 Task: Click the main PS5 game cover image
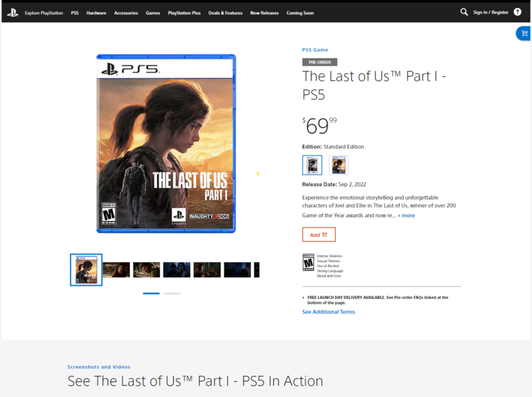(167, 144)
